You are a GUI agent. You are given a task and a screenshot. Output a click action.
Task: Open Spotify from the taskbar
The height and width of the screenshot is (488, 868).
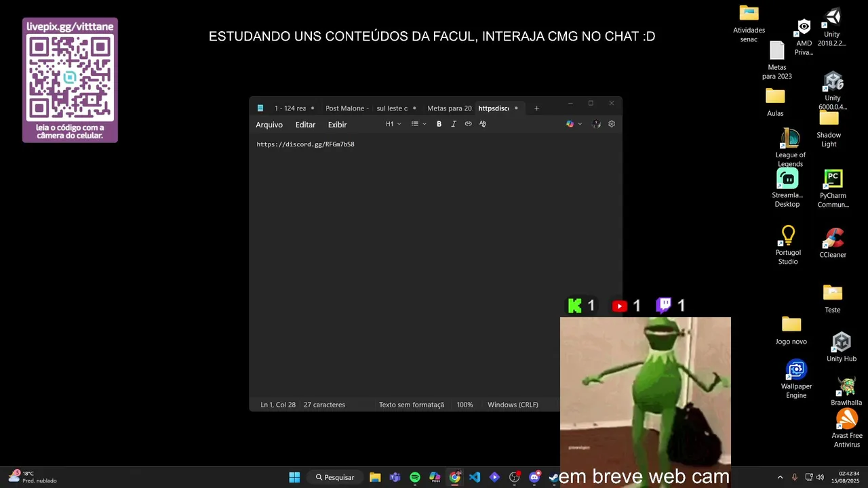[x=415, y=477]
